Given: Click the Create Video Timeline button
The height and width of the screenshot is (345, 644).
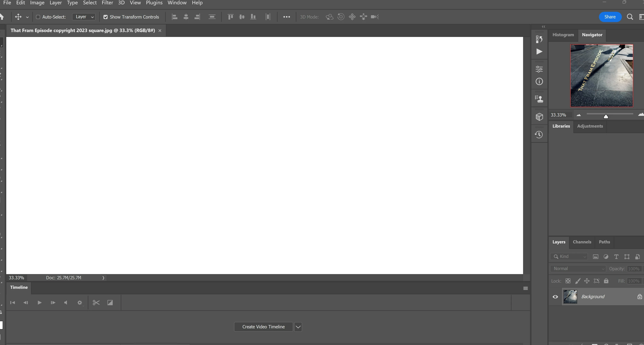Looking at the screenshot, I should [x=263, y=327].
